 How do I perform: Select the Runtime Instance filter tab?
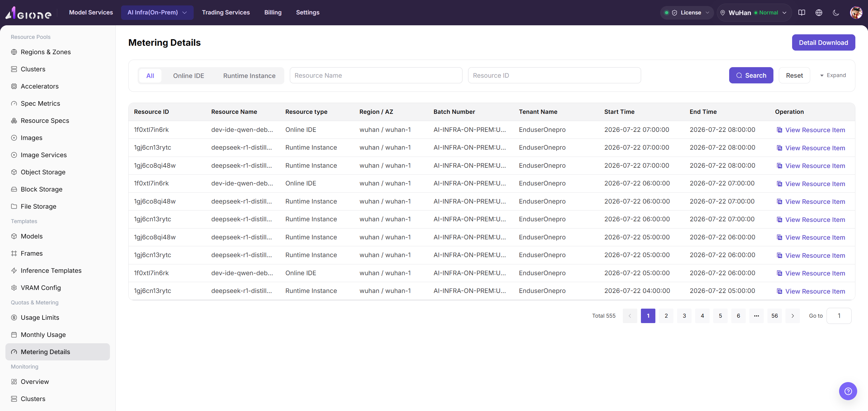click(x=249, y=76)
